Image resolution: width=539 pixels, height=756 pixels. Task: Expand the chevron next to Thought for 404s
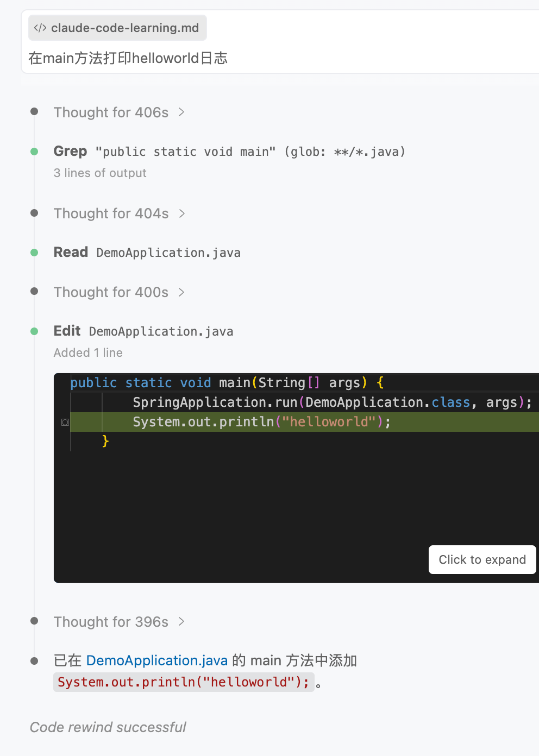pos(181,213)
